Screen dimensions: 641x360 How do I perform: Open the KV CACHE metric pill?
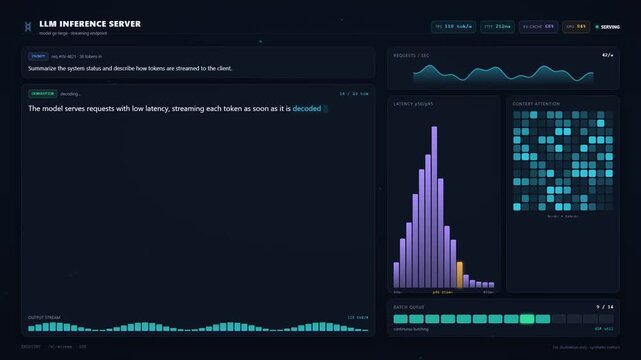(x=538, y=27)
